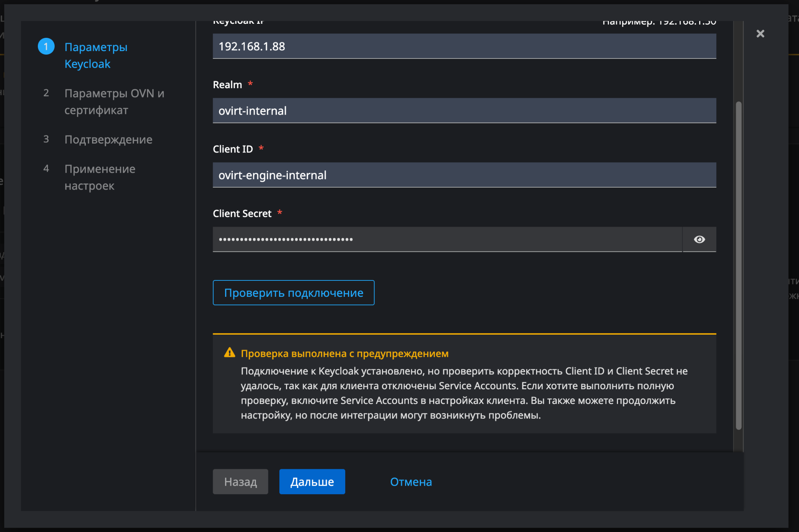
Task: Click the Client Secret password field
Action: point(447,239)
